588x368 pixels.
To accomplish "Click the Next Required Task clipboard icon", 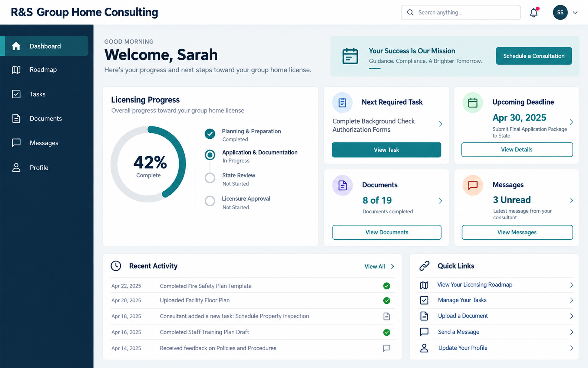I will [x=343, y=102].
